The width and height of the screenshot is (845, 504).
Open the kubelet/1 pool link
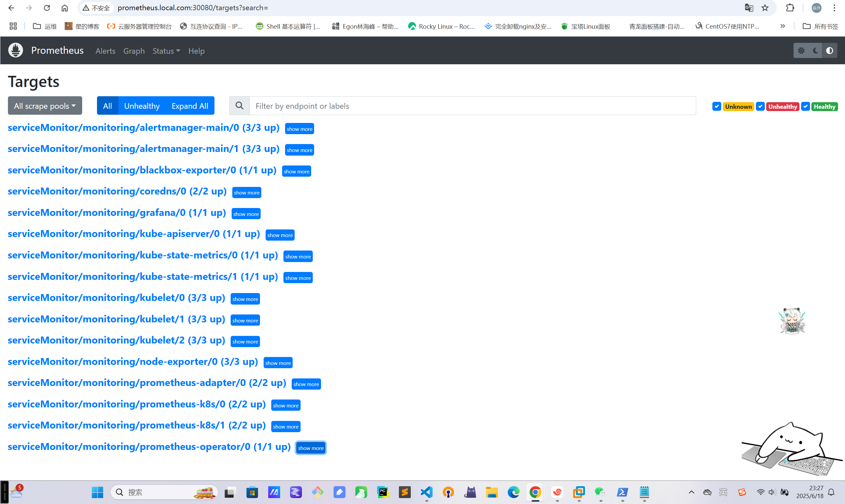click(x=116, y=319)
